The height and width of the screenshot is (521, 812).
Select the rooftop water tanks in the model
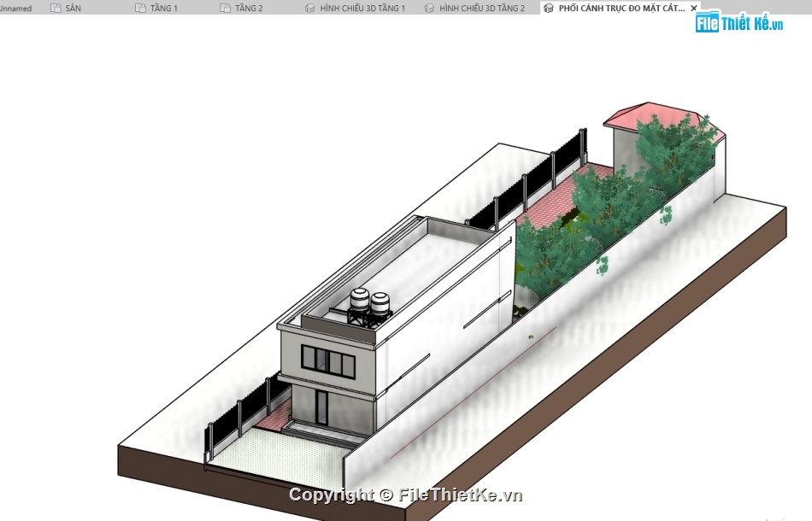pyautogui.click(x=369, y=307)
